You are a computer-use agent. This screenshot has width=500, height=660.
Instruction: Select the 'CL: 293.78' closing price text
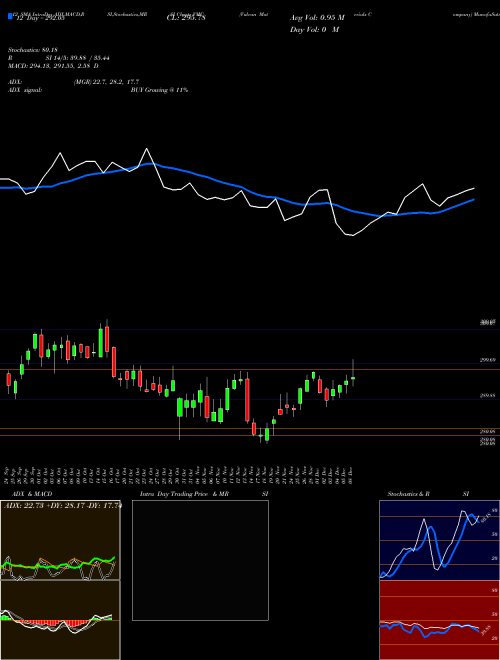[x=186, y=18]
